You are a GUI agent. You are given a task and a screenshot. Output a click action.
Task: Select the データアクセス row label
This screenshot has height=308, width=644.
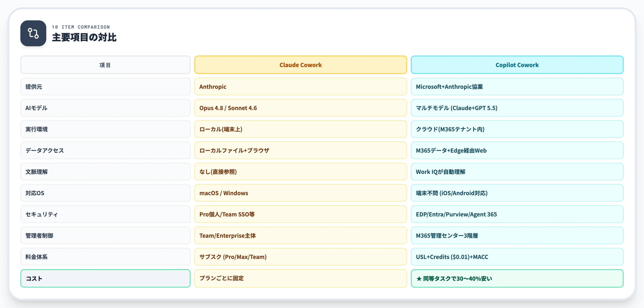click(x=105, y=150)
